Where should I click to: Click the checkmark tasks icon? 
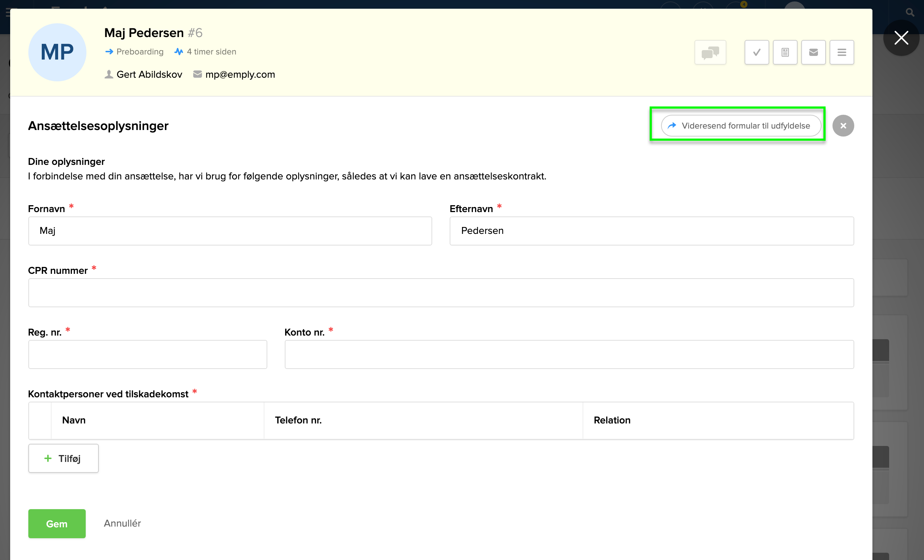pos(756,52)
